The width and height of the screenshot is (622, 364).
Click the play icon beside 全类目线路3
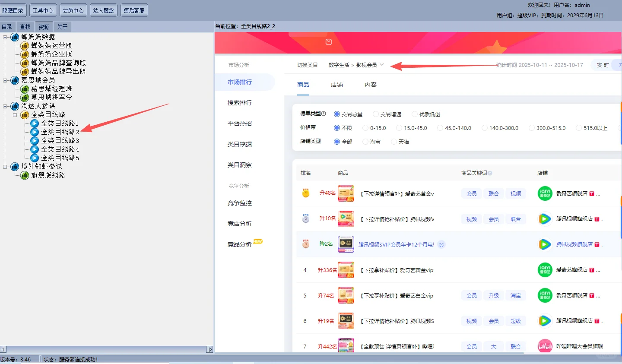(35, 141)
